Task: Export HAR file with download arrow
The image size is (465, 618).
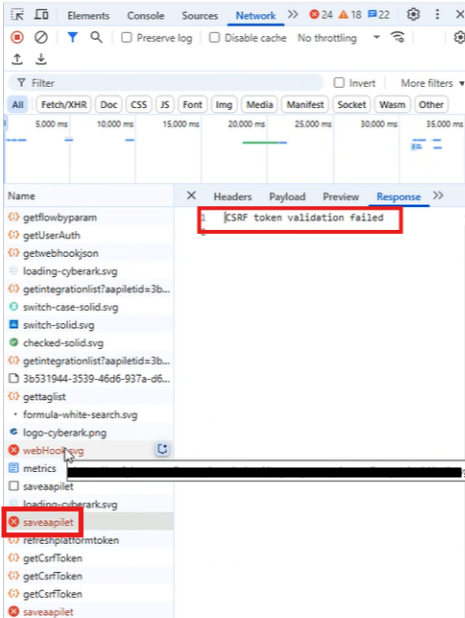Action: tap(41, 59)
